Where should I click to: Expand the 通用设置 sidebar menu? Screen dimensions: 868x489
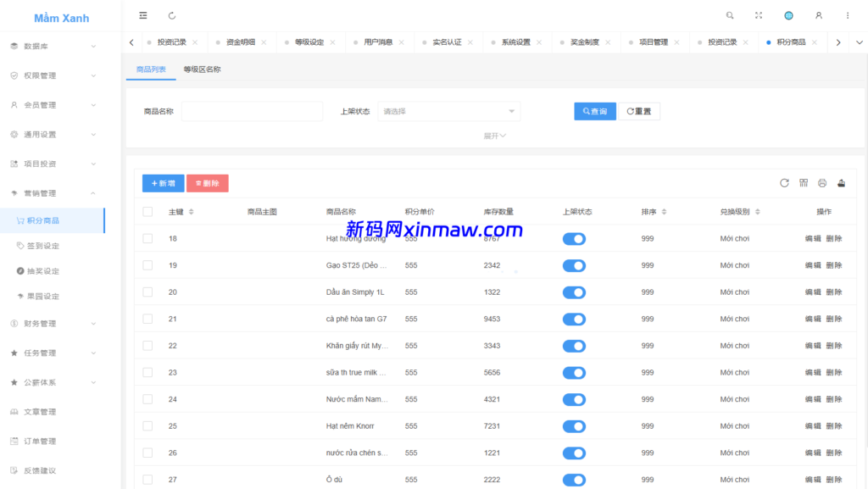tap(53, 135)
